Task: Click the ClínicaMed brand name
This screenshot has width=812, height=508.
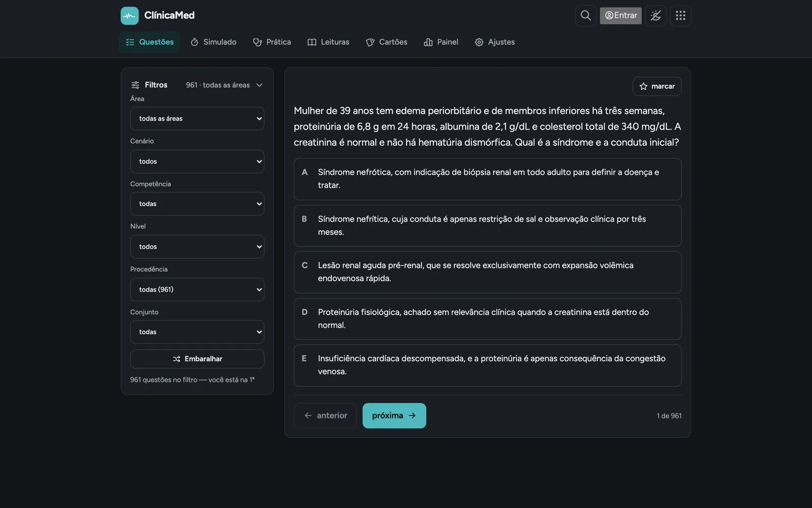Action: pos(170,16)
